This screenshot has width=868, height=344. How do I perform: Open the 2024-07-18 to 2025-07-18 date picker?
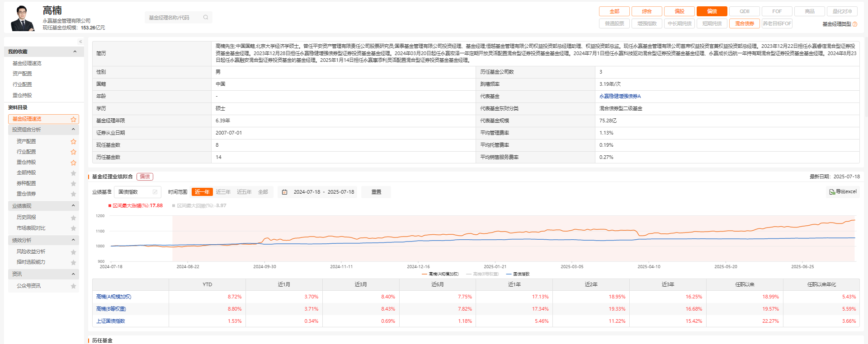318,192
